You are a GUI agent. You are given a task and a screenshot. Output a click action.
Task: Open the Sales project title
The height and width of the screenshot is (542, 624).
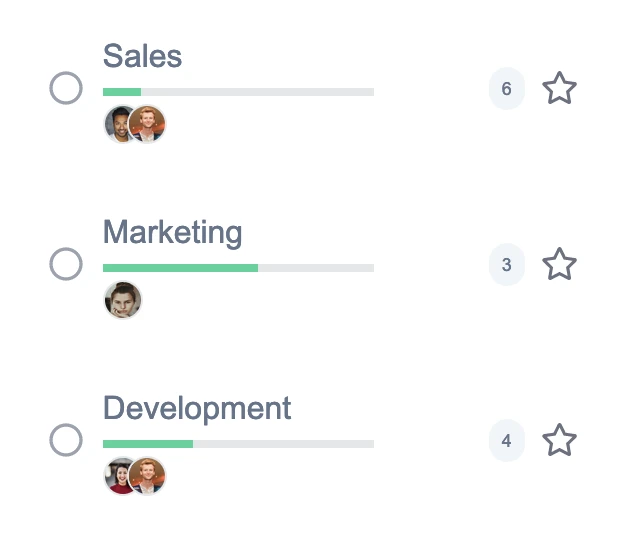coord(143,56)
